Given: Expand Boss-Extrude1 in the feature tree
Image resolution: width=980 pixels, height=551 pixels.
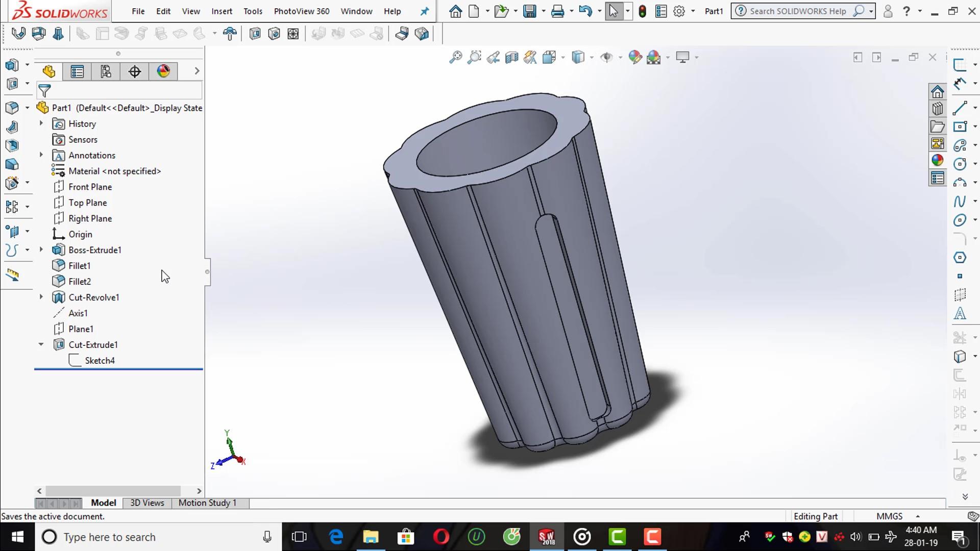Looking at the screenshot, I should 41,249.
